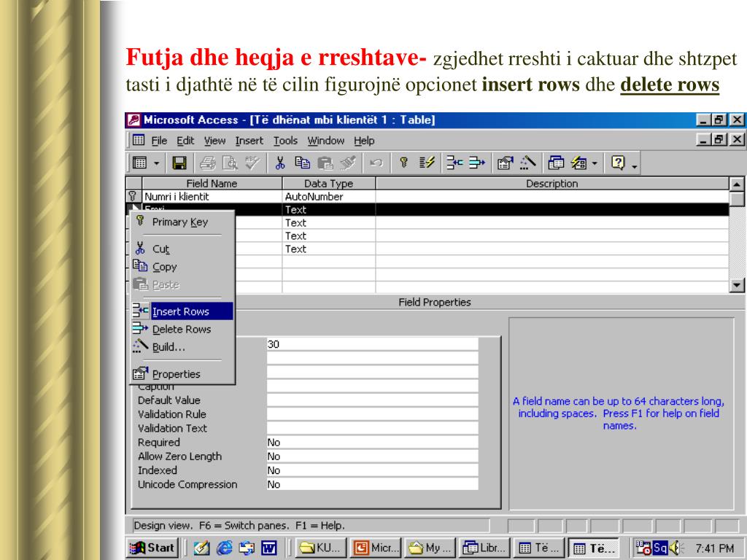This screenshot has height=560, width=747.
Task: Switch to My ... taskbar button
Action: tap(430, 548)
